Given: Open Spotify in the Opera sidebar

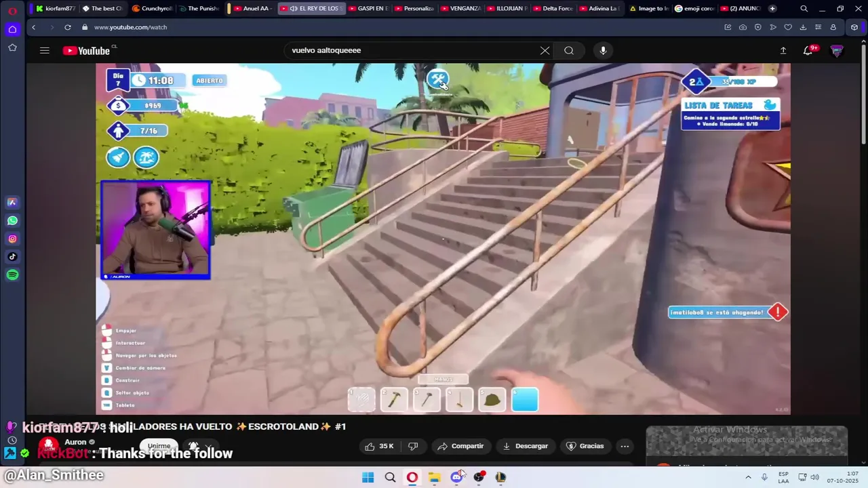Looking at the screenshot, I should pyautogui.click(x=12, y=274).
